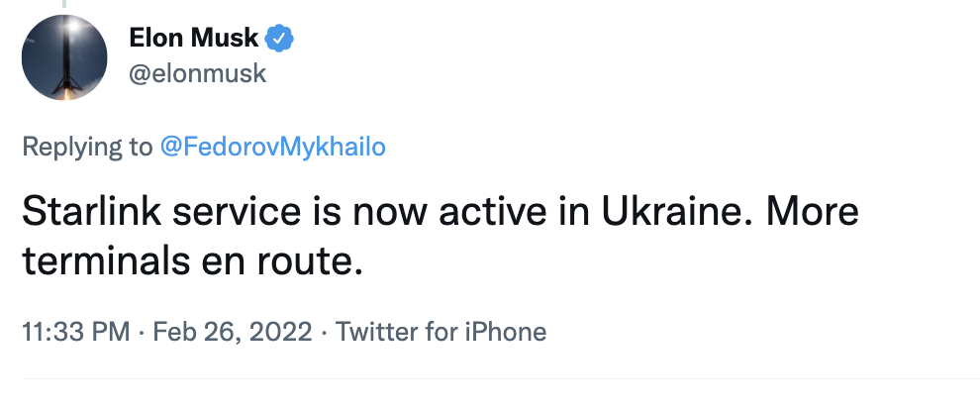Open the 'Twitter for iPhone' source link
Viewport: 980px width, 412px height.
pos(441,331)
